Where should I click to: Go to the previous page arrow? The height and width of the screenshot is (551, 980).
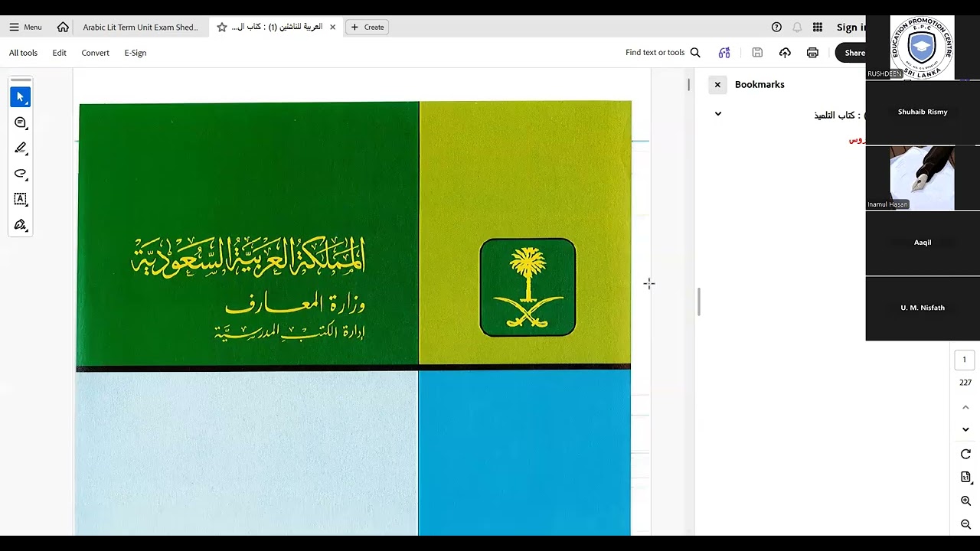[x=965, y=408]
